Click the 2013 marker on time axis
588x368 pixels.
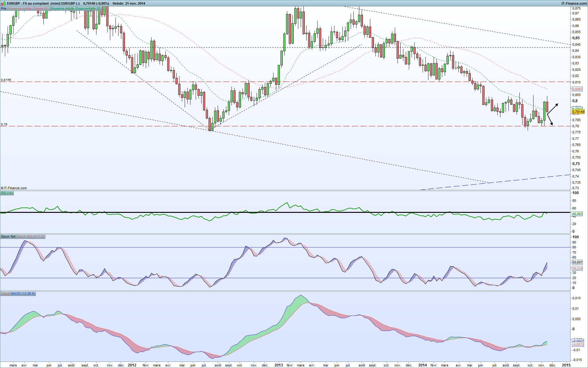click(x=278, y=365)
